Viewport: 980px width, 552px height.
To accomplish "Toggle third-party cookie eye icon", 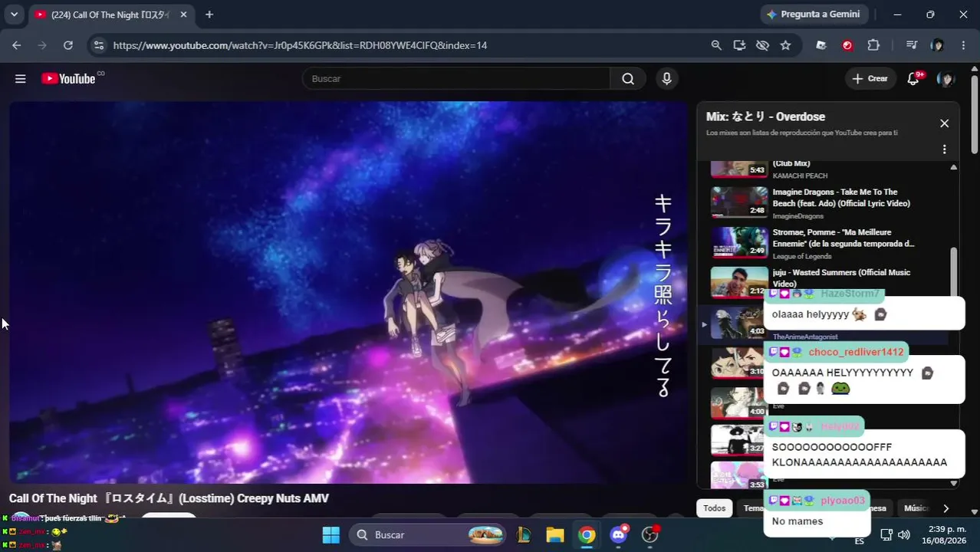I will [x=762, y=45].
